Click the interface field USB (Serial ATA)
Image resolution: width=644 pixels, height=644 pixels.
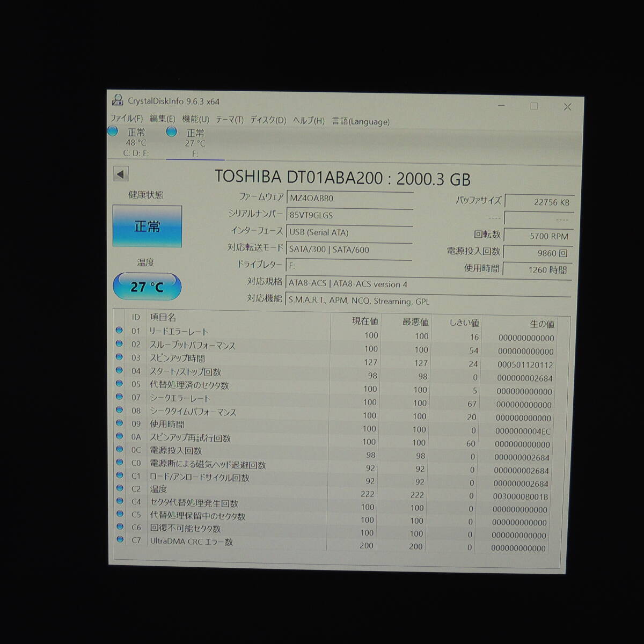tap(349, 232)
